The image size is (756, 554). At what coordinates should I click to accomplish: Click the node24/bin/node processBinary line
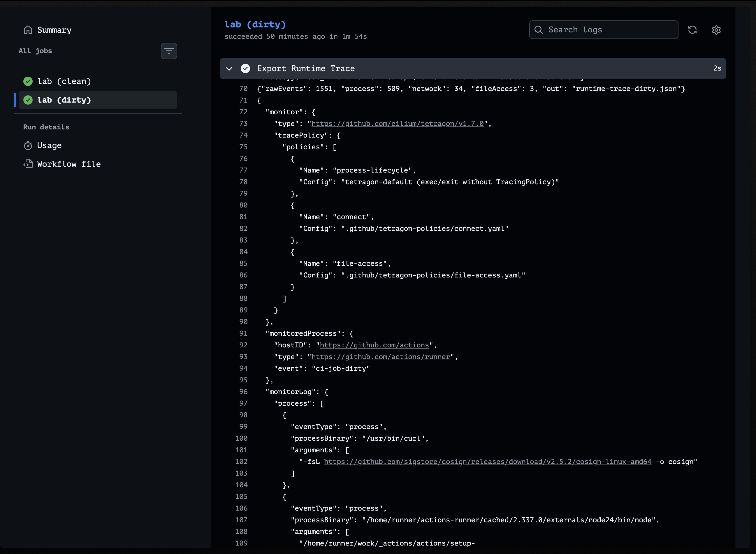tap(475, 520)
